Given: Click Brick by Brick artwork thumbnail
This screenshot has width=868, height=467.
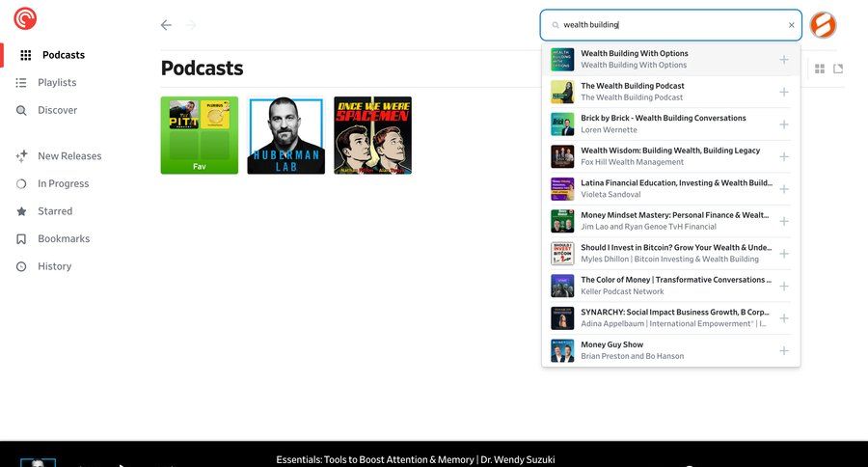Looking at the screenshot, I should [x=562, y=124].
